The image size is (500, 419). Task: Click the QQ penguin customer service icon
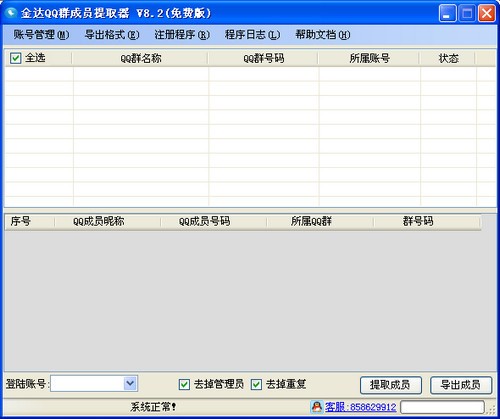click(317, 407)
